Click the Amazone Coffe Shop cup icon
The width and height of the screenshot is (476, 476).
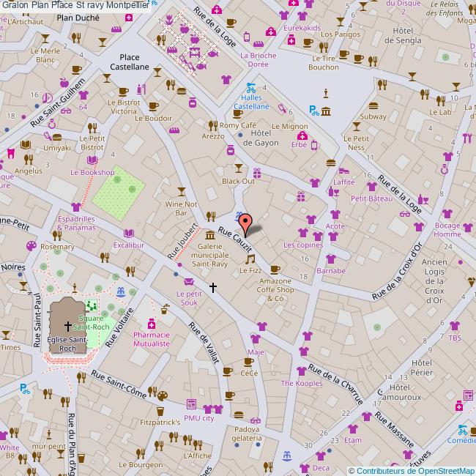click(275, 269)
